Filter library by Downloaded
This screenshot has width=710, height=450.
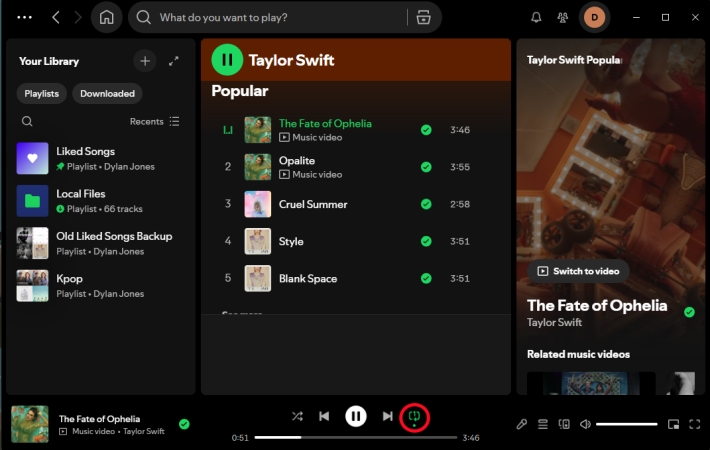coord(107,94)
